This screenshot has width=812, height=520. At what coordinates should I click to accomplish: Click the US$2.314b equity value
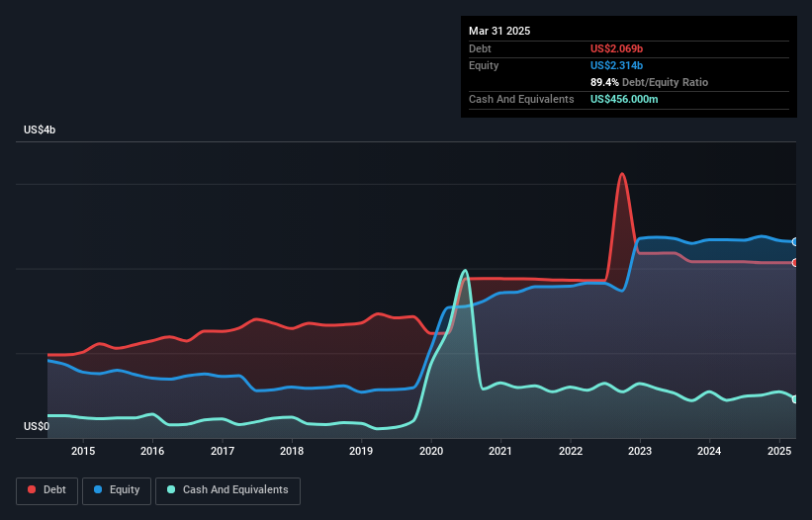tap(616, 65)
